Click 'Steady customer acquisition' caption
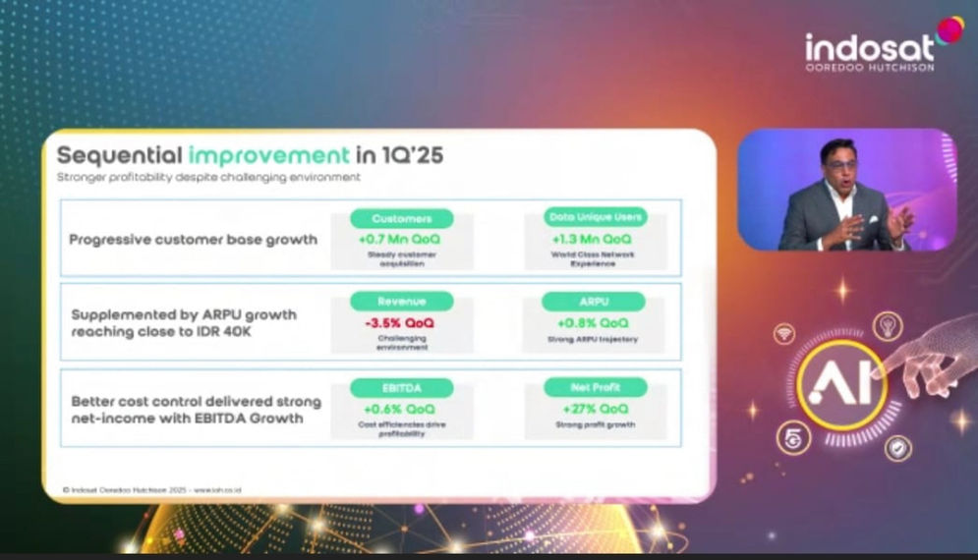This screenshot has height=560, width=978. coord(402,259)
